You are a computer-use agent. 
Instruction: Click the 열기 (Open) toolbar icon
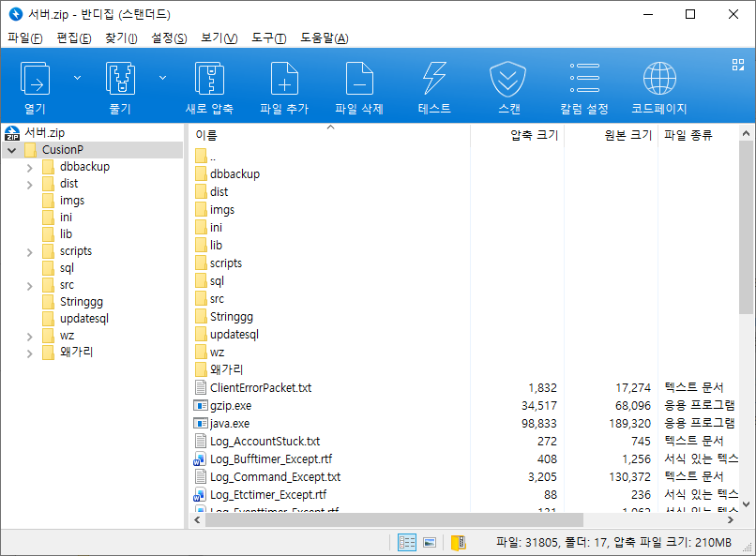36,78
